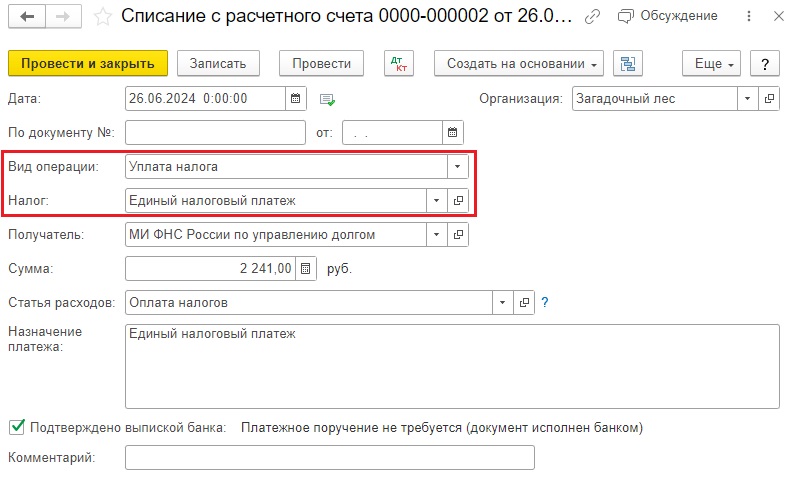Click the Статья расходов field showing Оплата налогов

[x=309, y=302]
